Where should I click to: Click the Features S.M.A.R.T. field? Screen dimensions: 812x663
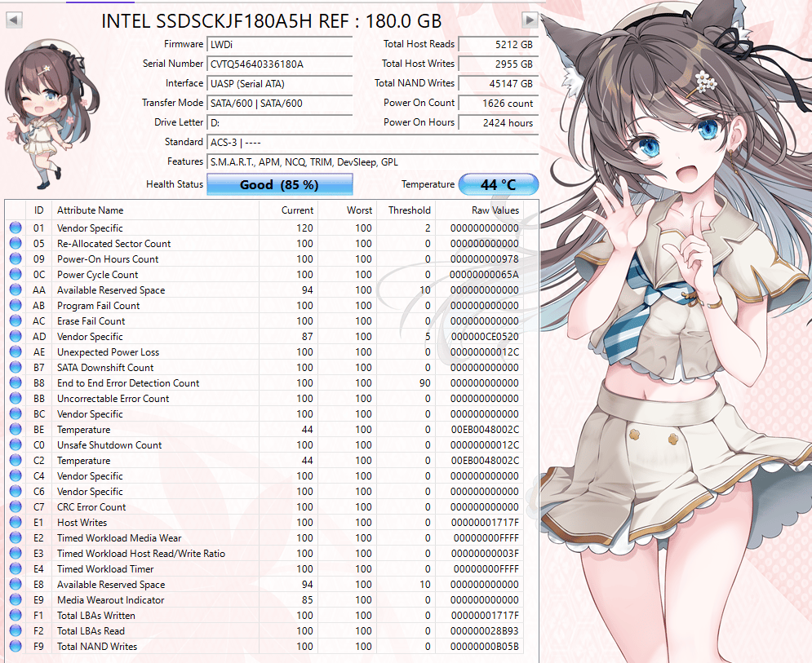372,162
